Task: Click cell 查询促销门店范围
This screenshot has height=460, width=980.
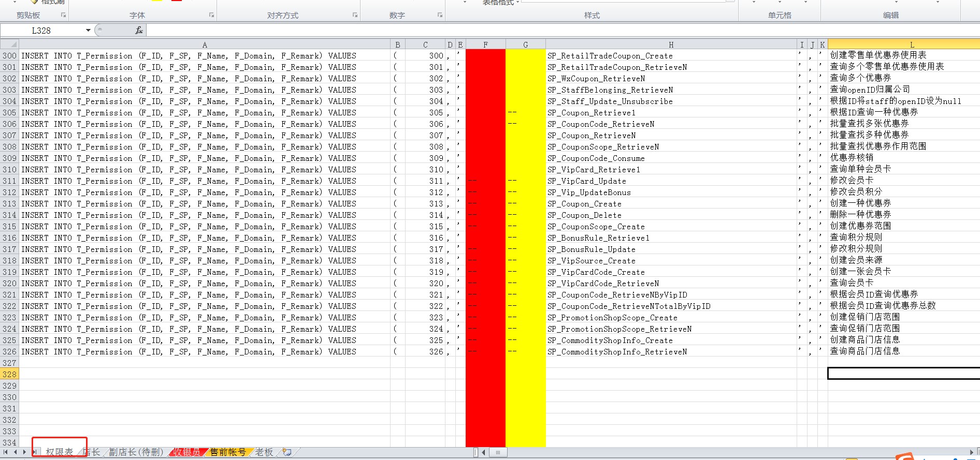Action: click(904, 328)
